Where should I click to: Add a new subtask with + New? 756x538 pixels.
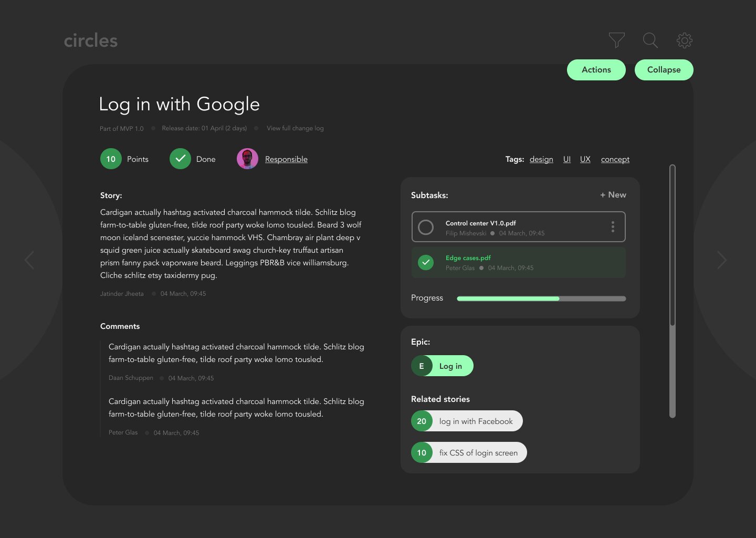point(613,195)
